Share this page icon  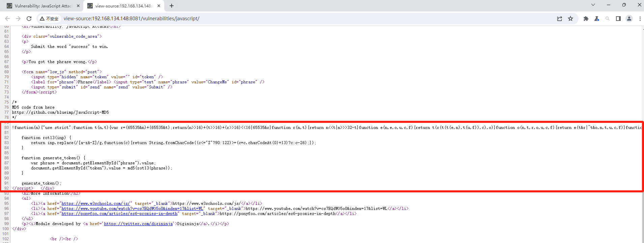560,19
